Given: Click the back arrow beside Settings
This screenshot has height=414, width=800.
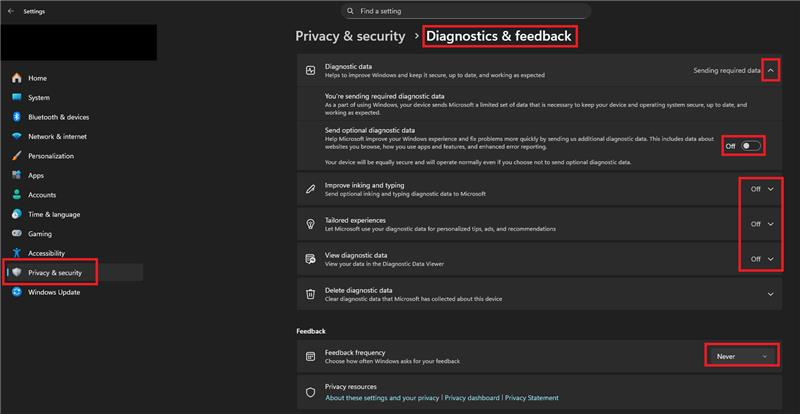Looking at the screenshot, I should click(x=11, y=11).
